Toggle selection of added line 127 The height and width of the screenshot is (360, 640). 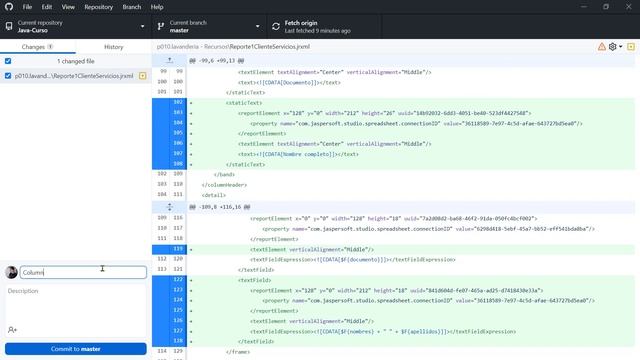[169, 331]
